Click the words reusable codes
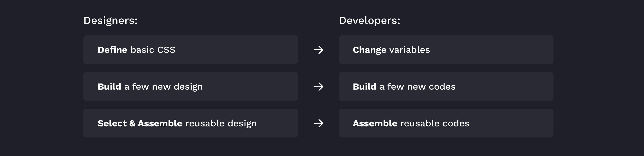Viewport: 644px width, 156px height. [435, 123]
